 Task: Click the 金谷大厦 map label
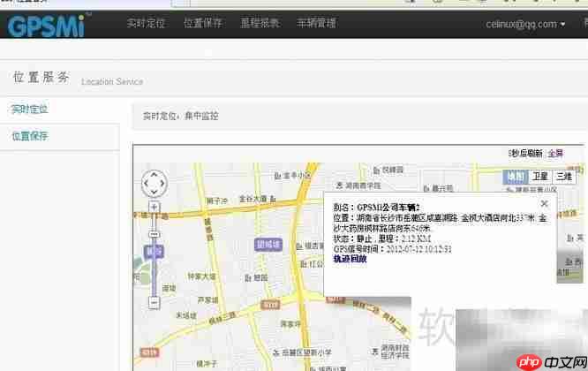point(257,199)
